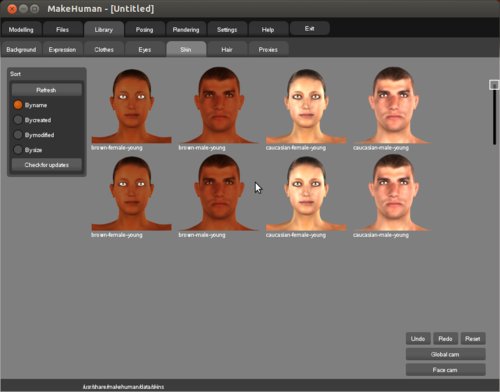Image resolution: width=500 pixels, height=392 pixels.
Task: Click the Undo button
Action: coord(418,339)
